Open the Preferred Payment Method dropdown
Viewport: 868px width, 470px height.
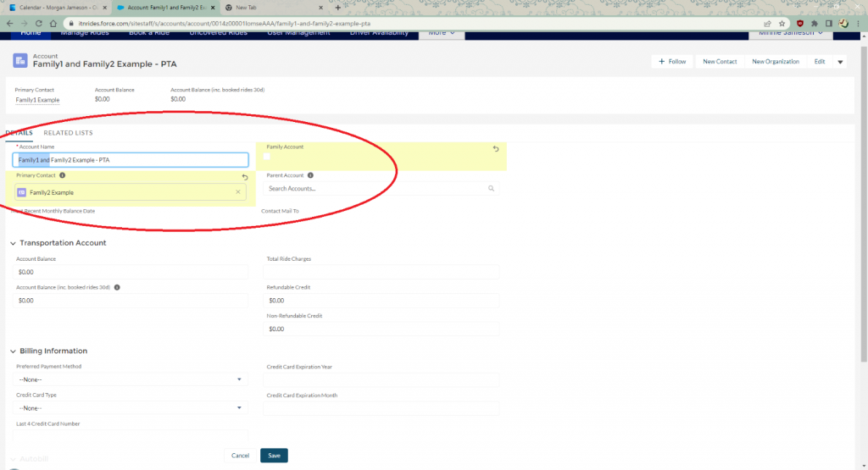[x=131, y=379]
